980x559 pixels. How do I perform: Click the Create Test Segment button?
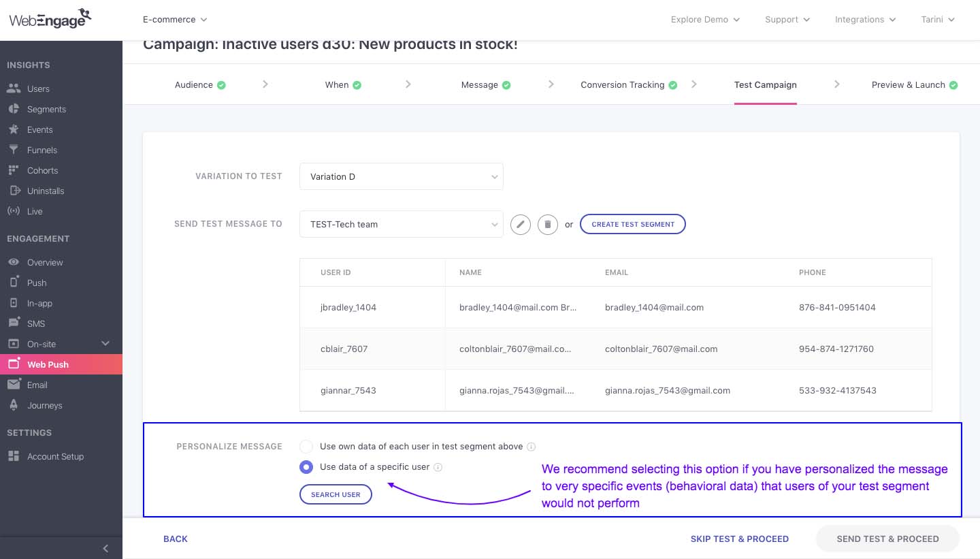633,224
